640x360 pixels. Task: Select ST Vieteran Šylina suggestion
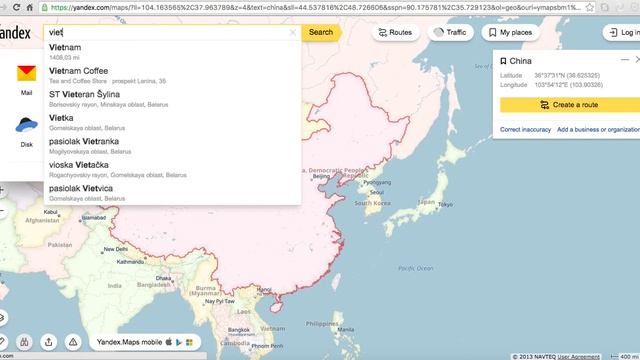pyautogui.click(x=173, y=99)
